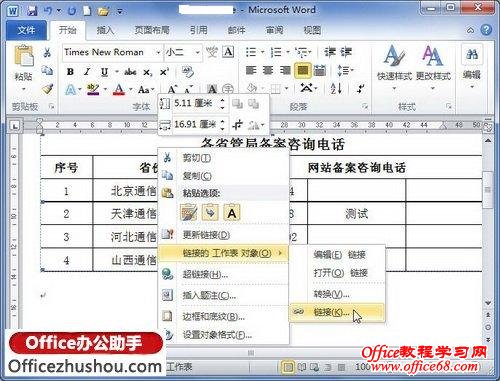Open the font name dropdown arrow
Screen dimensions: 500x381
click(x=158, y=52)
